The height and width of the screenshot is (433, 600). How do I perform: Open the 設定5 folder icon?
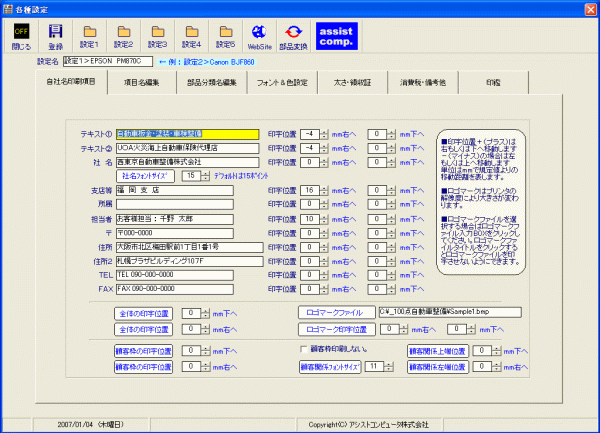click(226, 37)
